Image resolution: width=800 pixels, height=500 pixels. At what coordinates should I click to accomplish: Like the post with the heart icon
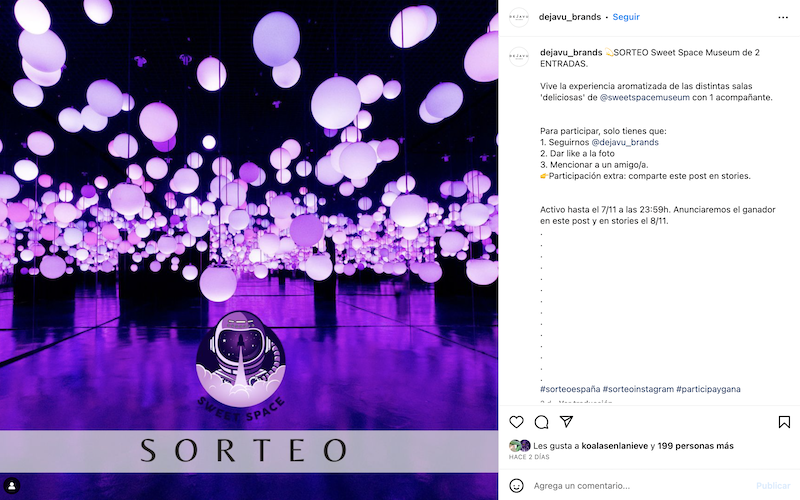coord(516,422)
